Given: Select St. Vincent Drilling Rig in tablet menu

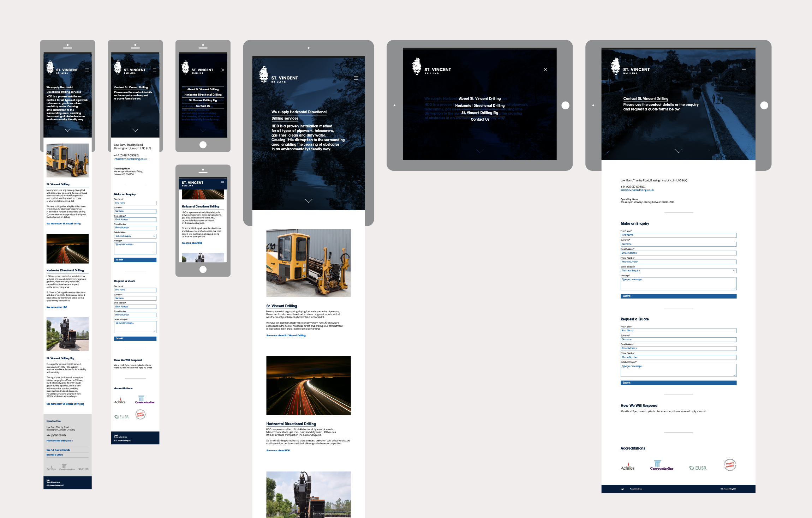Looking at the screenshot, I should [x=480, y=113].
